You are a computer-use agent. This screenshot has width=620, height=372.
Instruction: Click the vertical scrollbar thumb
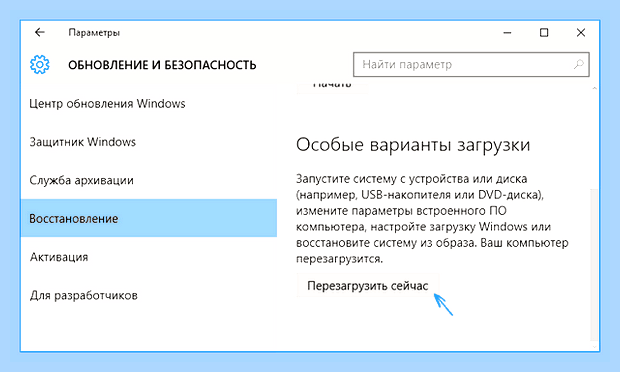[594, 264]
